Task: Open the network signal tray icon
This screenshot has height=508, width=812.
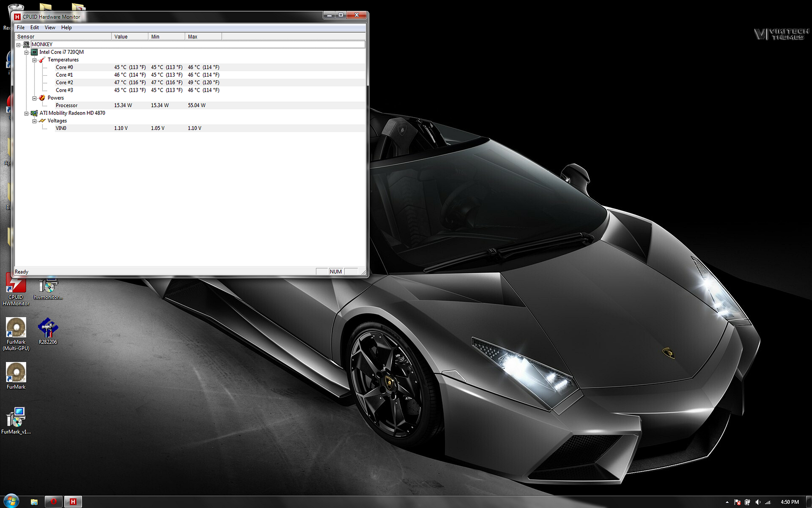Action: 768,502
